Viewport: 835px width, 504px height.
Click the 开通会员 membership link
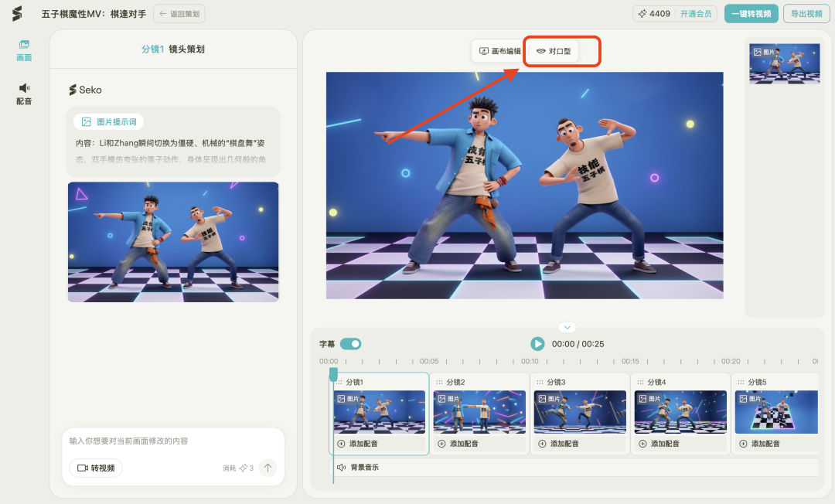click(x=696, y=14)
